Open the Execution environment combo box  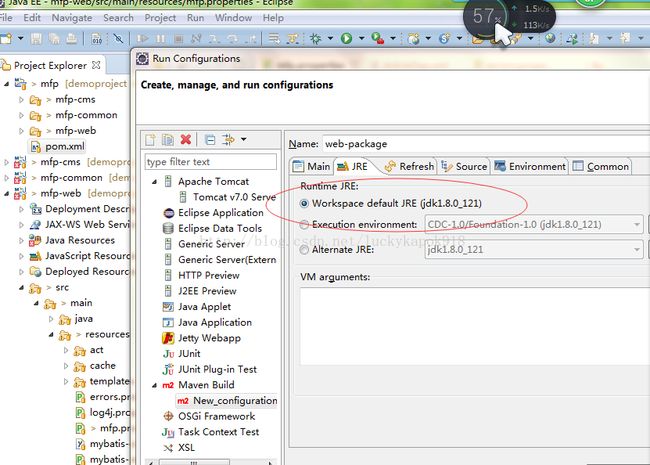pyautogui.click(x=534, y=225)
